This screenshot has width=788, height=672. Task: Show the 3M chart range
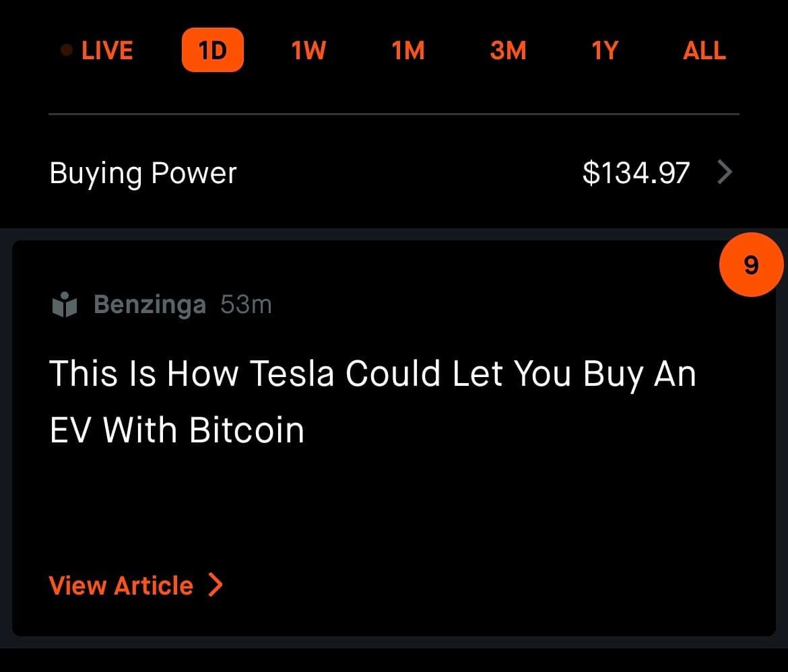[508, 51]
